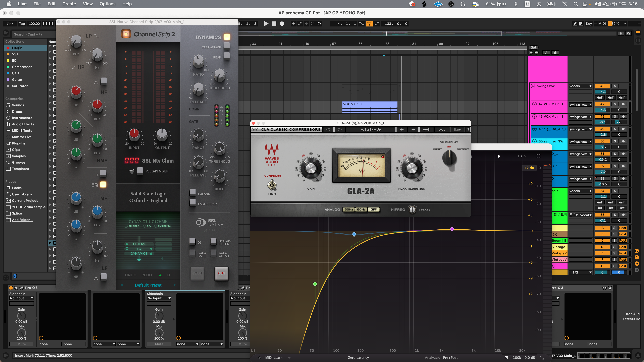This screenshot has height=362, width=644.
Task: Click MIDI Learn in Pro-Q 3 footer
Action: (x=274, y=357)
